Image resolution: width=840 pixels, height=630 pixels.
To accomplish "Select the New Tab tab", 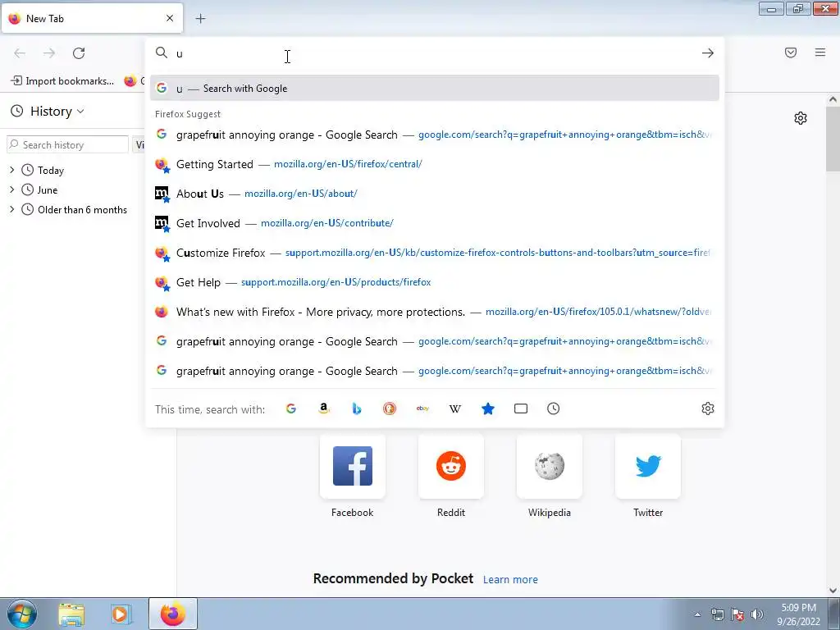I will (92, 18).
